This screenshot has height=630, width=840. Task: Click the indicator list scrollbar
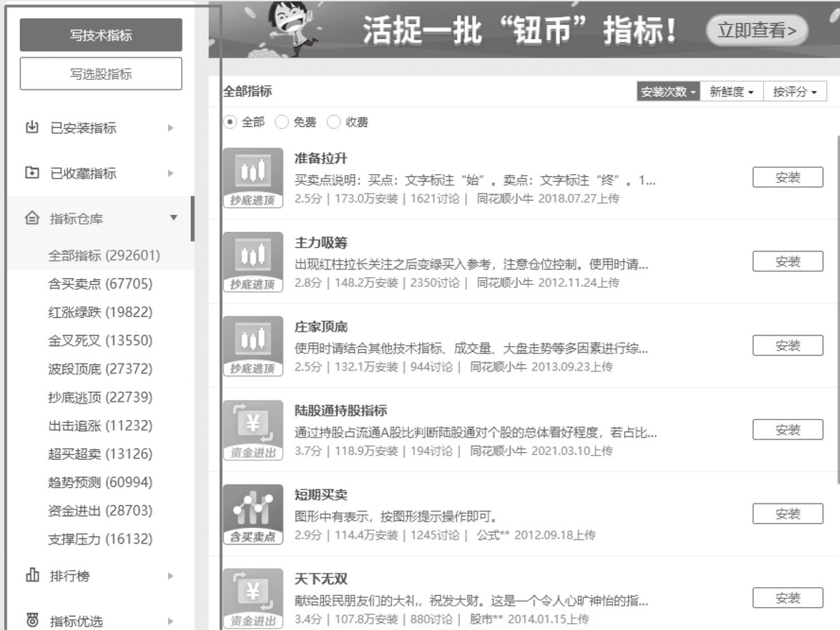[839, 308]
